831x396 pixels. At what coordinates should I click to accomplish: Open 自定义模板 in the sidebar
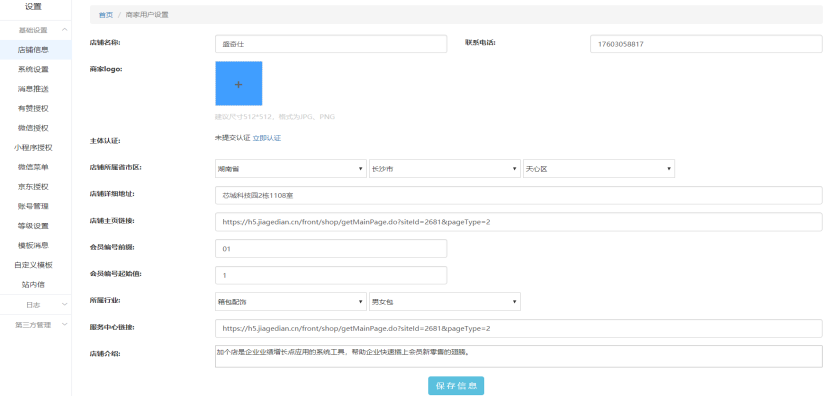tap(33, 265)
